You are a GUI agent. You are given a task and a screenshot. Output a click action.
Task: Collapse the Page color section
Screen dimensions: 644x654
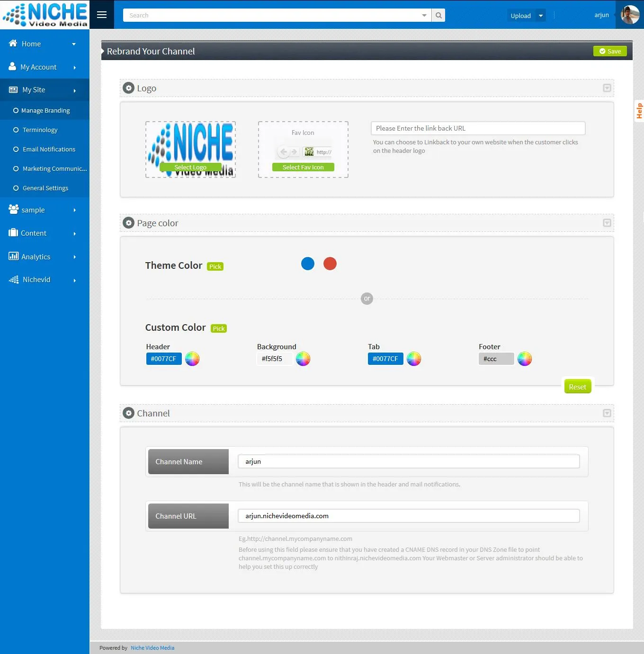pyautogui.click(x=607, y=222)
